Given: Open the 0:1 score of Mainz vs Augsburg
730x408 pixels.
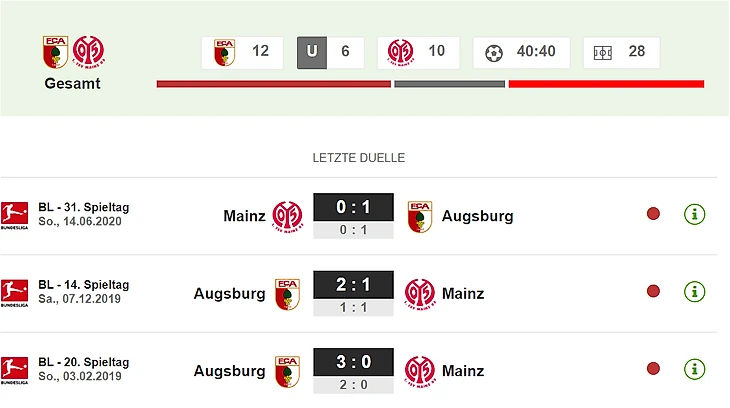Looking at the screenshot, I should pyautogui.click(x=353, y=209).
